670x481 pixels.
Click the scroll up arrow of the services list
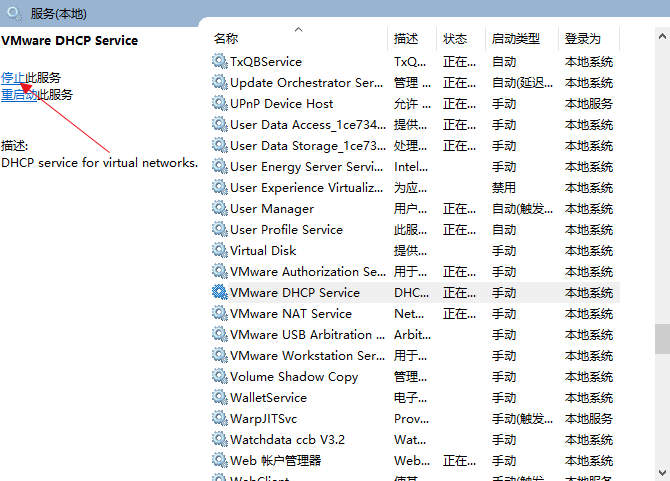tap(662, 36)
